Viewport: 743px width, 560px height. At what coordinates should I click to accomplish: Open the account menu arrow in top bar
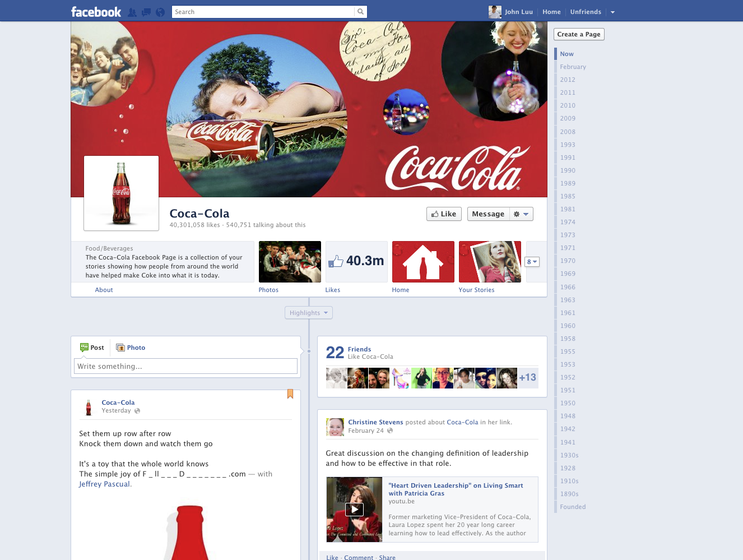point(612,12)
